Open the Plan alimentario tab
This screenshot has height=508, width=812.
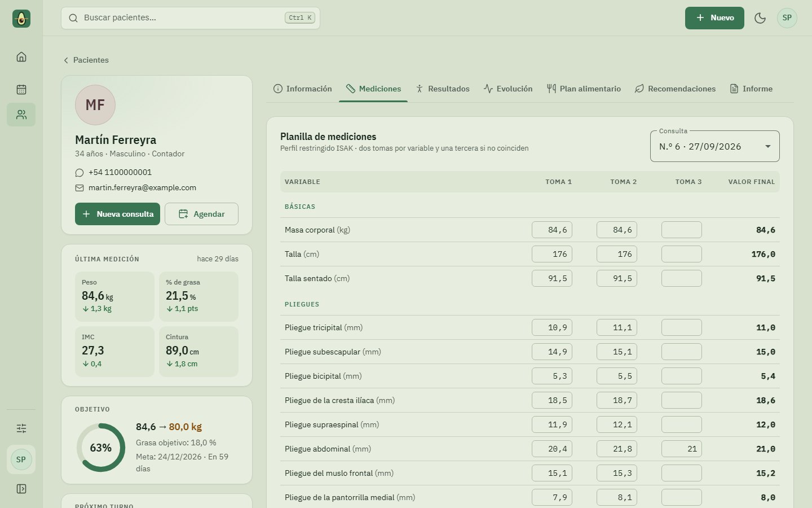584,89
